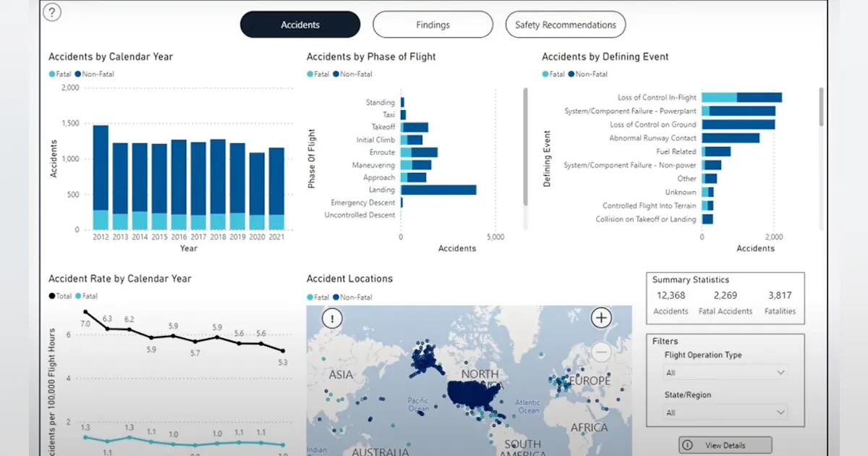Click the System/Component Failure - Powerplant label
Image resolution: width=868 pixels, height=456 pixels.
tap(630, 111)
